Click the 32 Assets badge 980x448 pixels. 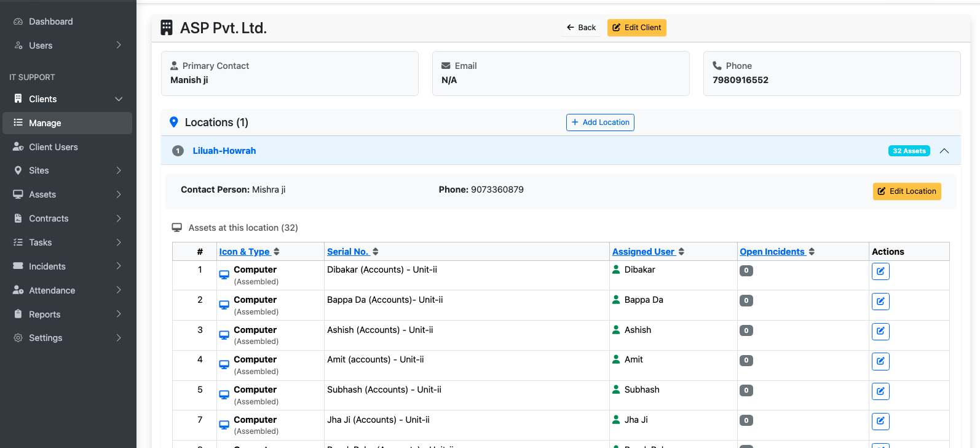click(x=909, y=151)
